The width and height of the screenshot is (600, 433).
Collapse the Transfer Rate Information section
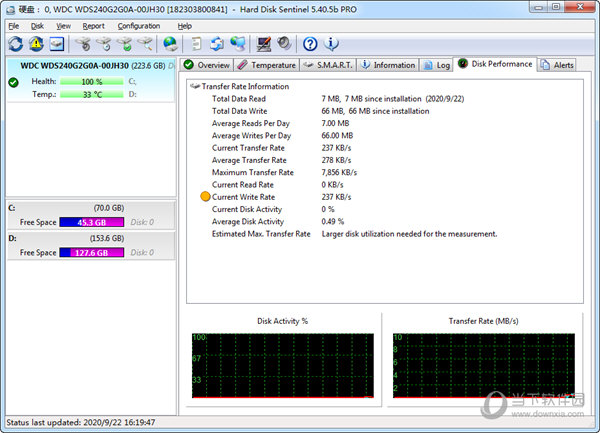(x=195, y=86)
